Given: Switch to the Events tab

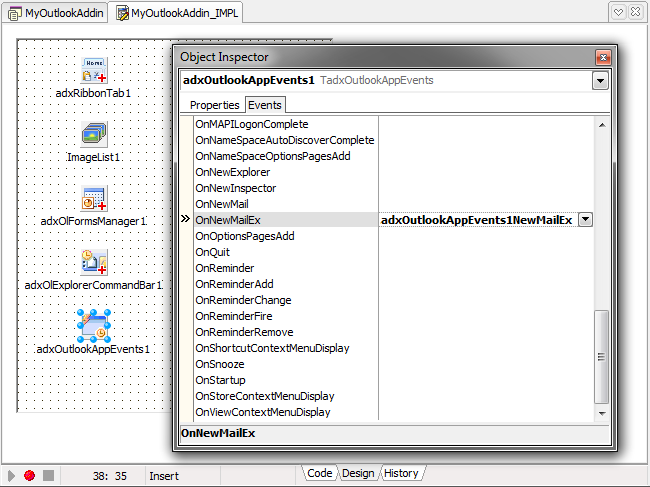Looking at the screenshot, I should [265, 105].
